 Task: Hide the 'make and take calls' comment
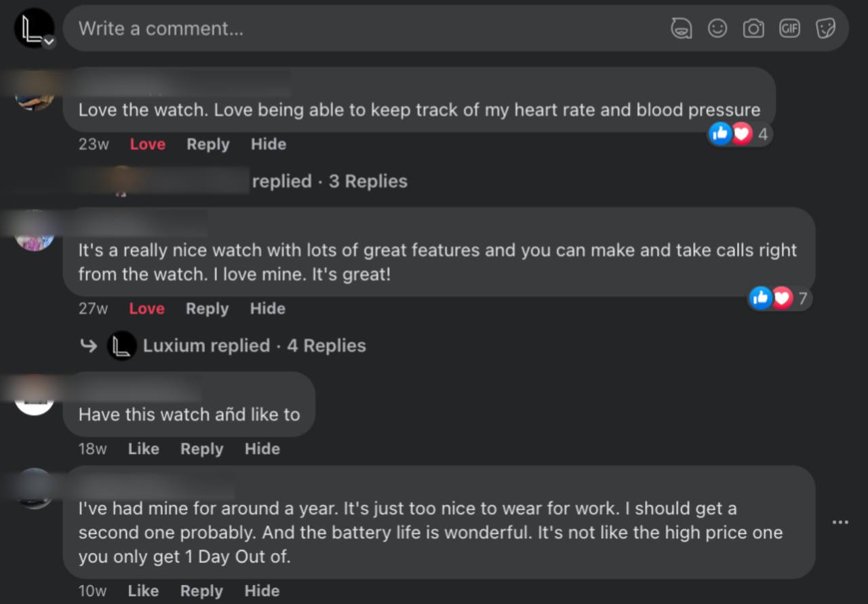tap(267, 309)
